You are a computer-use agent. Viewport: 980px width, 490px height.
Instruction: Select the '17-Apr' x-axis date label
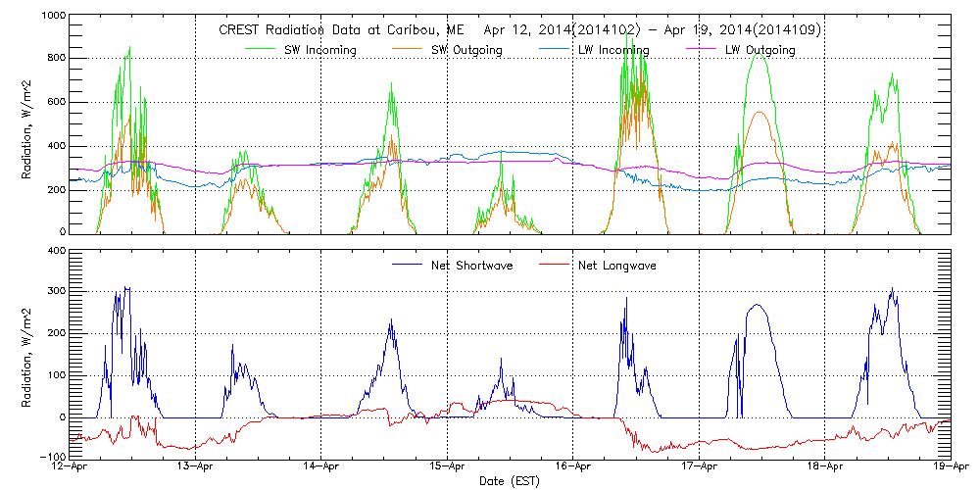coord(699,467)
